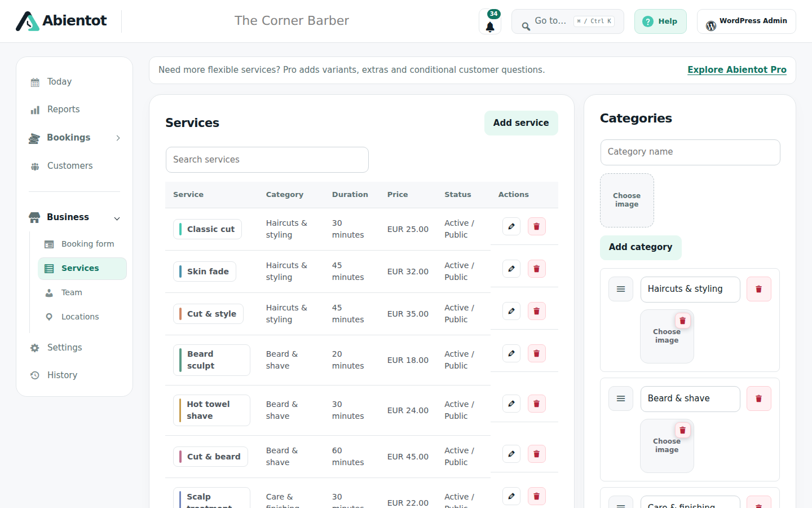Edit the Cut & beard service
The image size is (812, 508).
click(511, 454)
